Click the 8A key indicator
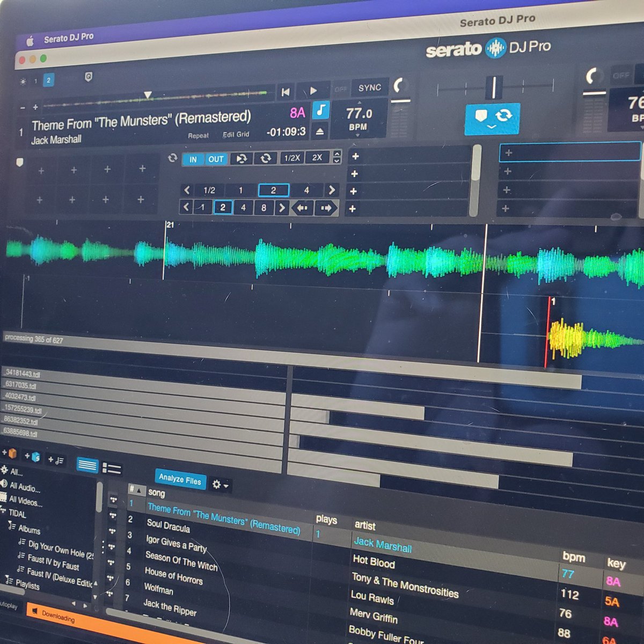This screenshot has width=644, height=644. 297,112
